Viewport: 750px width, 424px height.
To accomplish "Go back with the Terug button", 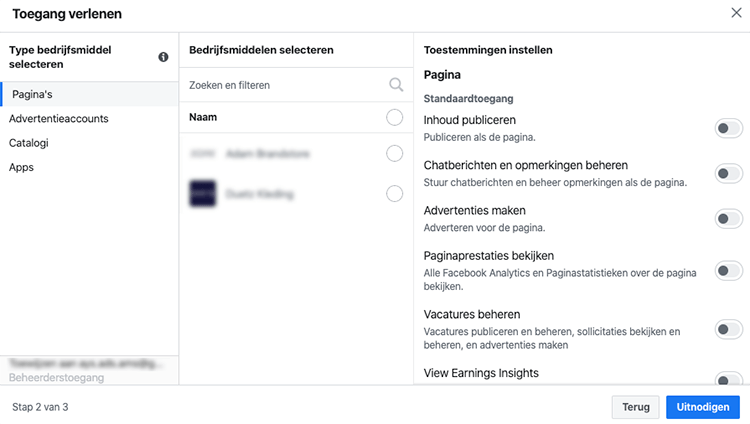I will tap(635, 407).
